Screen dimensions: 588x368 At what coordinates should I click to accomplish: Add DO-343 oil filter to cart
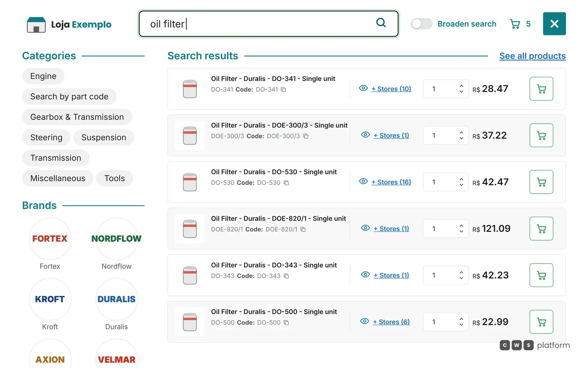click(541, 275)
